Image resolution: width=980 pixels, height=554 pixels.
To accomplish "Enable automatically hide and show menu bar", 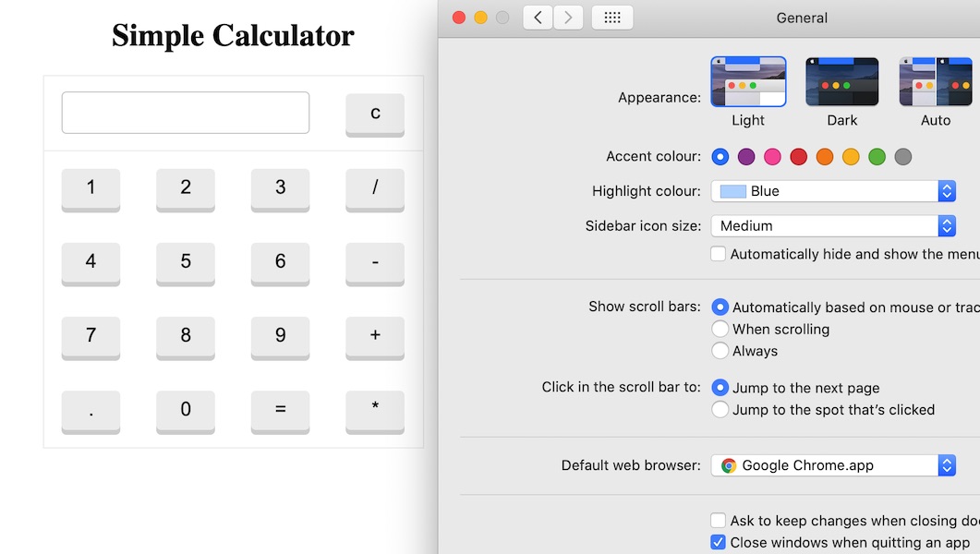I will pos(719,254).
